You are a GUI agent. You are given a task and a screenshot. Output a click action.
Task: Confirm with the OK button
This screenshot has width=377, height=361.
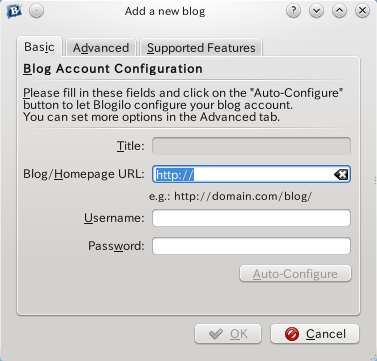tap(228, 334)
